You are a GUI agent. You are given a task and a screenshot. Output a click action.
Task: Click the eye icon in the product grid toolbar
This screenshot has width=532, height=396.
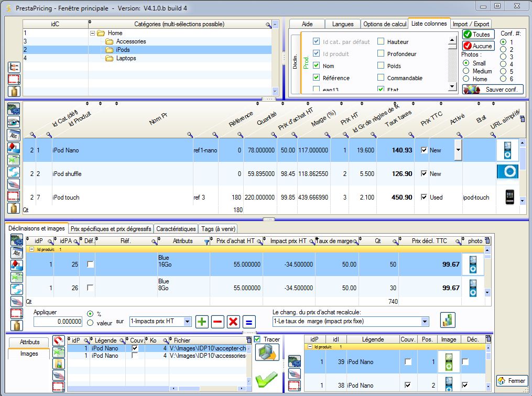(14, 122)
